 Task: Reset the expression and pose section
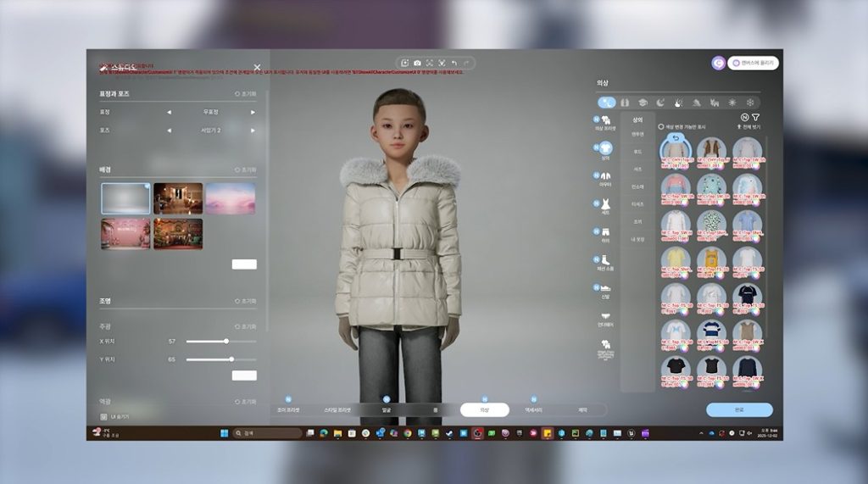pyautogui.click(x=245, y=94)
